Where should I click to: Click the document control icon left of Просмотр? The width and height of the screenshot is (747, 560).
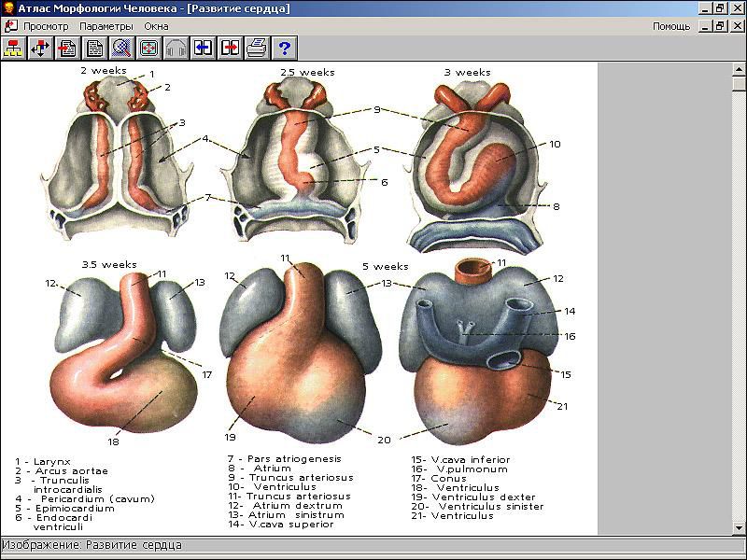(x=10, y=26)
